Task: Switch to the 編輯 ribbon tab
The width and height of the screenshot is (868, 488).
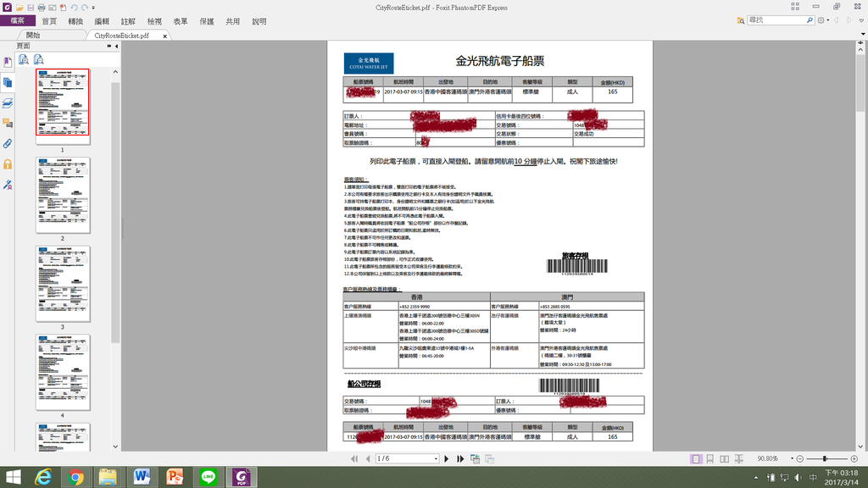Action: (x=102, y=21)
